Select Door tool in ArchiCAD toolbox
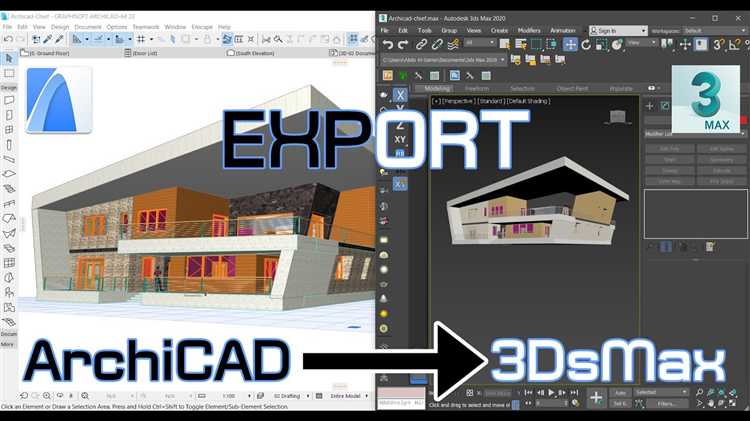 [x=9, y=115]
